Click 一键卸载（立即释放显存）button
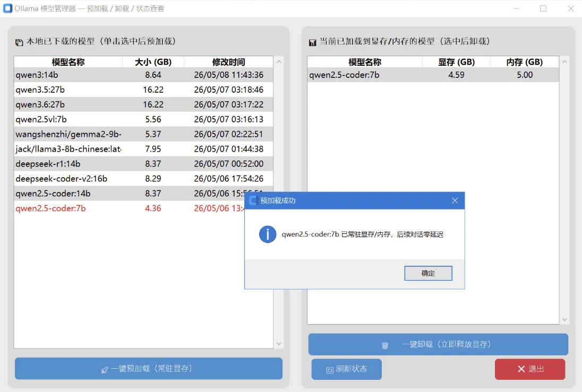Viewport: 582px width, 392px height. pos(438,344)
